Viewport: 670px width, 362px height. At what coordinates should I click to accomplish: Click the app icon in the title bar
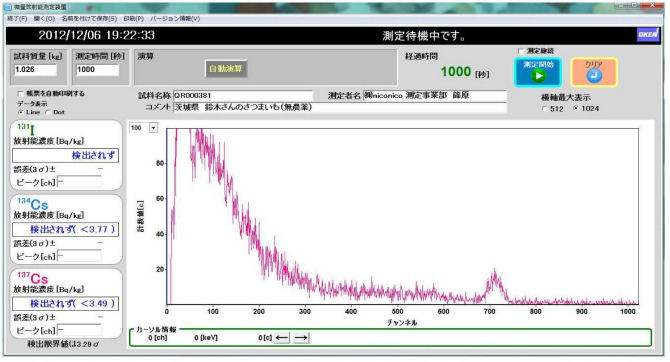tap(8, 7)
